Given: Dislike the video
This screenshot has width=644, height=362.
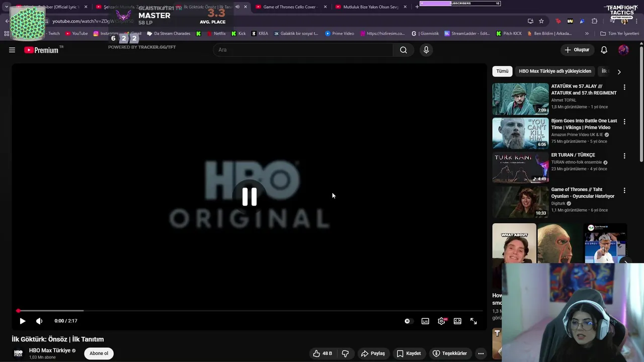Looking at the screenshot, I should click(x=345, y=353).
